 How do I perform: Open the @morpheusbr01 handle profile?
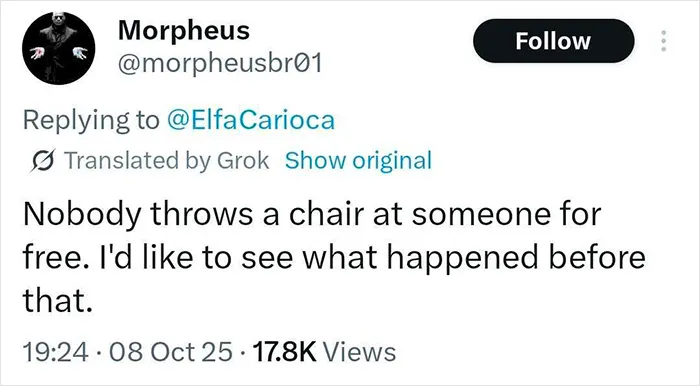pyautogui.click(x=220, y=64)
